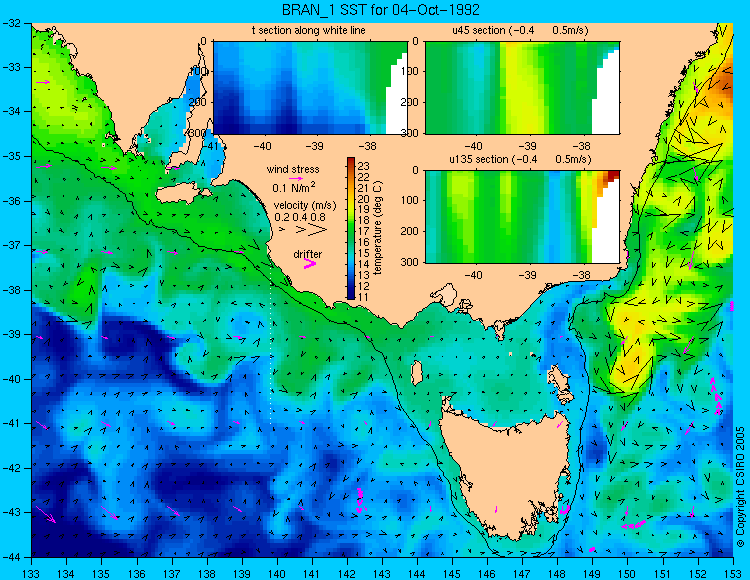Click latitude axis label "-44"

11,557
